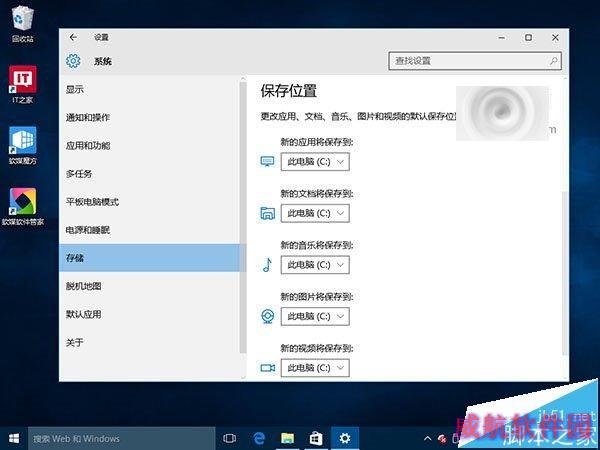Image resolution: width=600 pixels, height=450 pixels.
Task: Select the 软媒魔方 desktop shortcut
Action: [23, 145]
